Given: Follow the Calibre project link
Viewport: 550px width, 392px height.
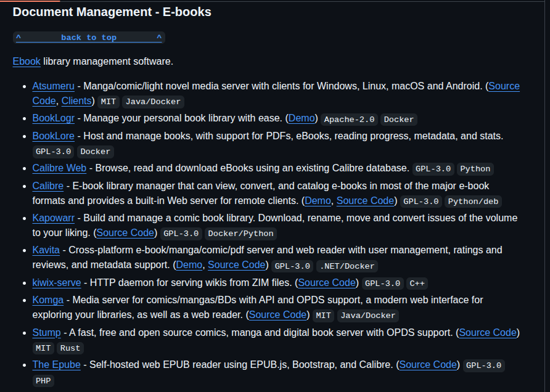Looking at the screenshot, I should pos(47,186).
